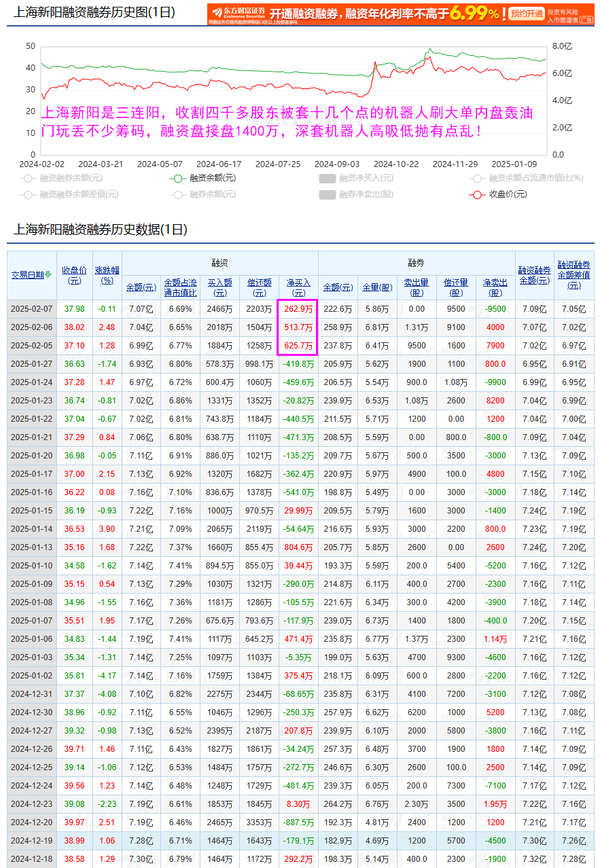Click the 上海新阳融资融券历史图(1日) heading
600x868 pixels.
point(94,12)
